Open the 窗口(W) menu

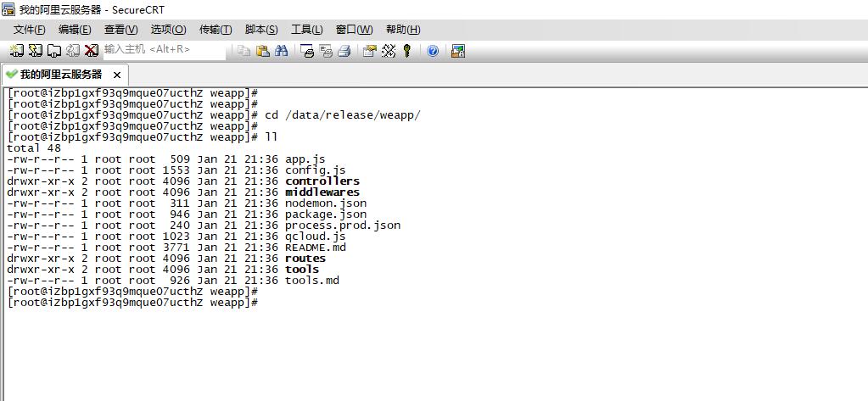355,30
